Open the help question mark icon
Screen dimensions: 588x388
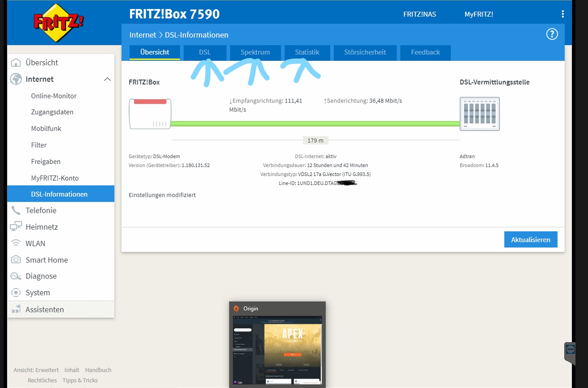(x=552, y=34)
